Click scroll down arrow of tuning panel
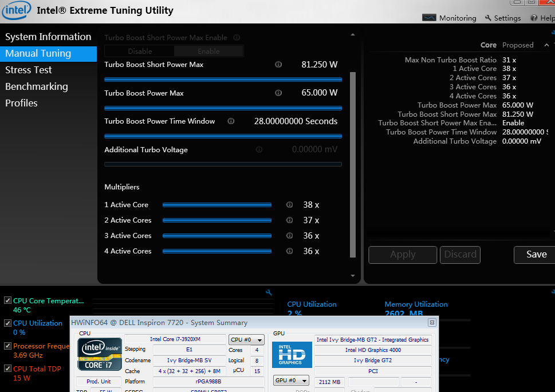This screenshot has width=555, height=392. [x=353, y=276]
